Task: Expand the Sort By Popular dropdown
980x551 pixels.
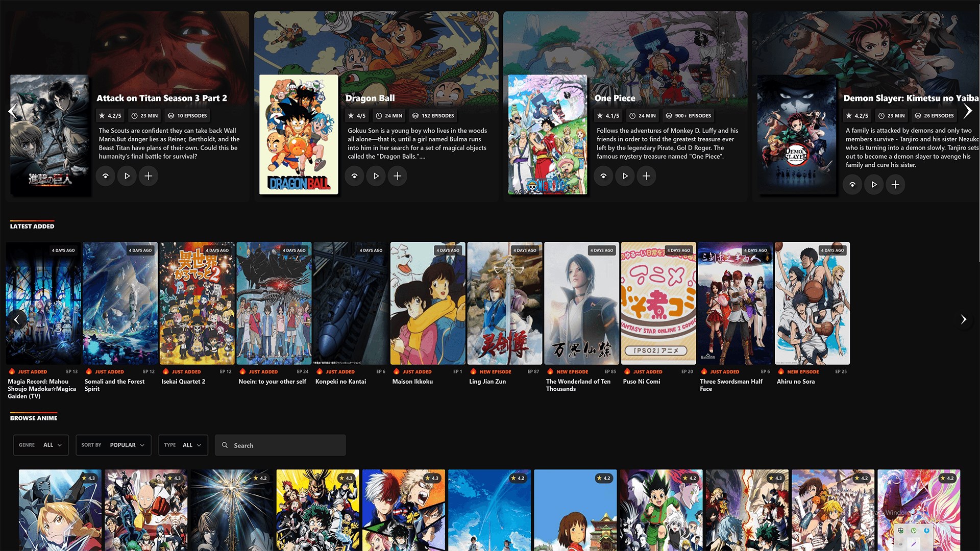Action: click(x=113, y=445)
